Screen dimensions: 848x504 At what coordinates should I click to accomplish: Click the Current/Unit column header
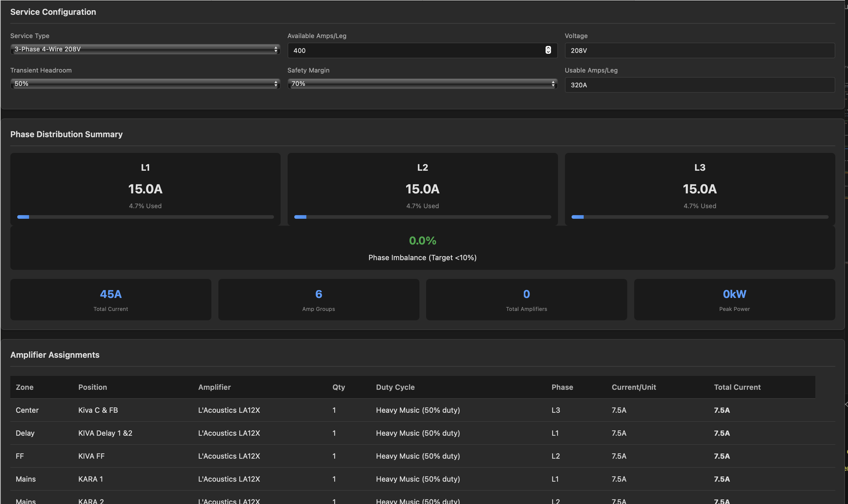[634, 387]
